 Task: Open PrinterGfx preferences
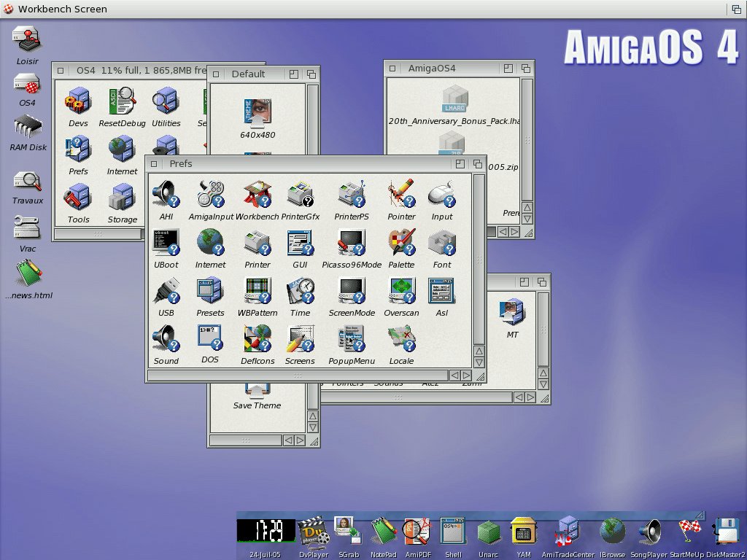point(300,194)
